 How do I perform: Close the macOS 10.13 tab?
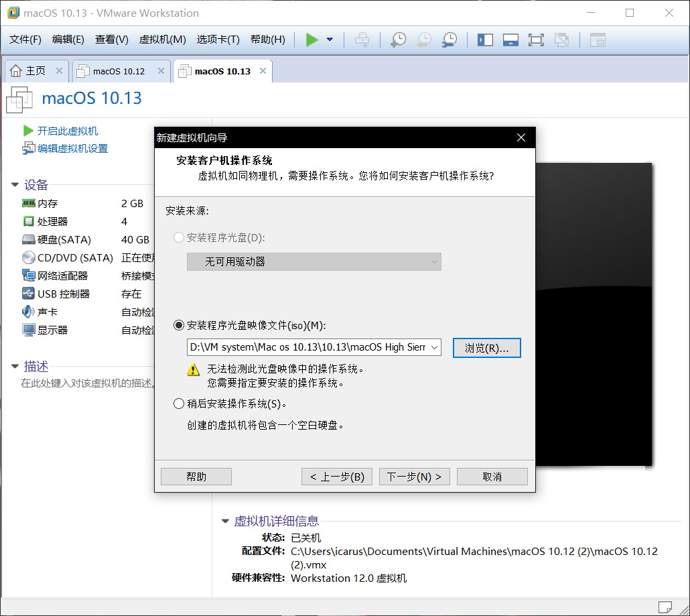[263, 70]
